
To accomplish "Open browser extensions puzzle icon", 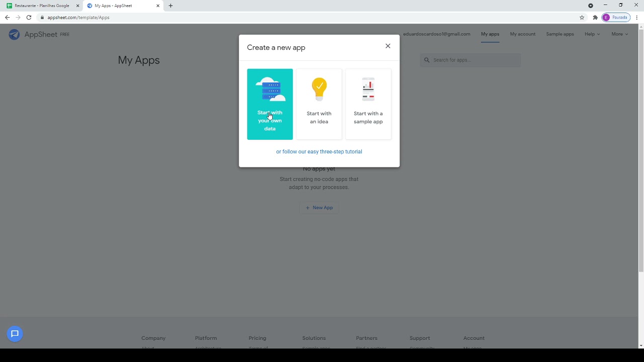I will [x=595, y=18].
